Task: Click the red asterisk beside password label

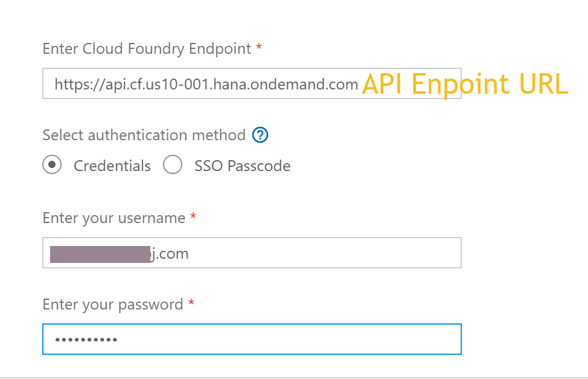Action: (191, 303)
